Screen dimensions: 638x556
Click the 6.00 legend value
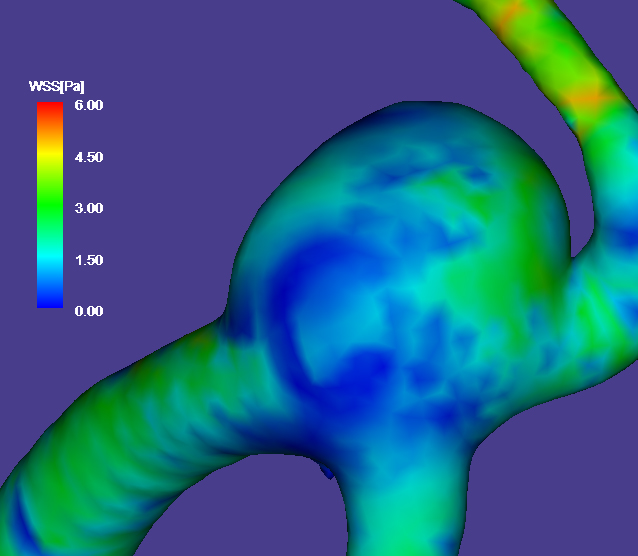pos(89,105)
